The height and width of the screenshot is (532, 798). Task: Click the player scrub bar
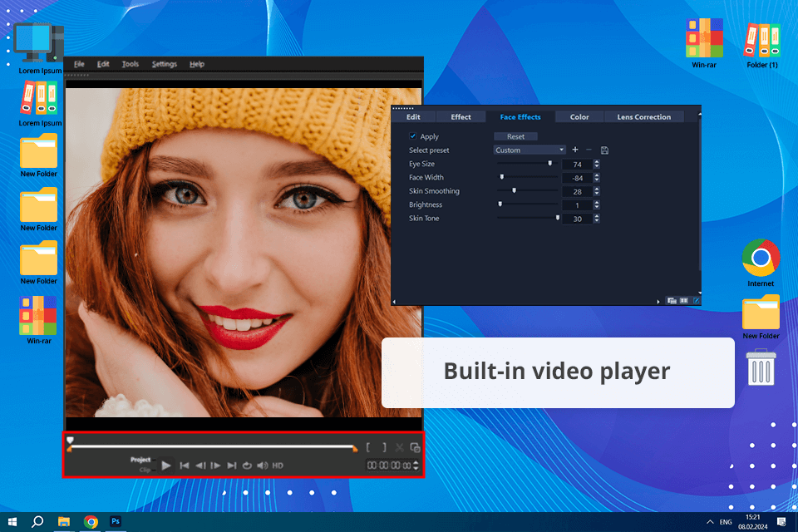coord(212,446)
